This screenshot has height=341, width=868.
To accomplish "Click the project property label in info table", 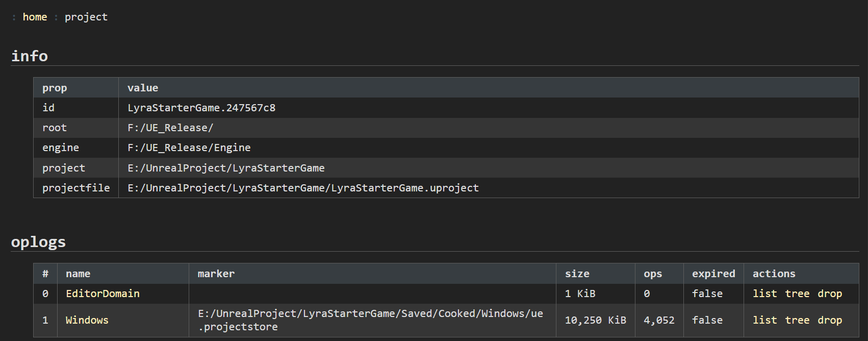I will tap(64, 168).
